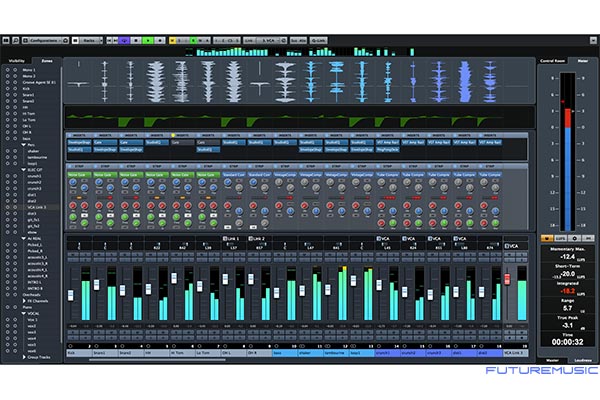Click the Noise Gate strip module on Kick channel
The height and width of the screenshot is (400, 600).
(79, 175)
